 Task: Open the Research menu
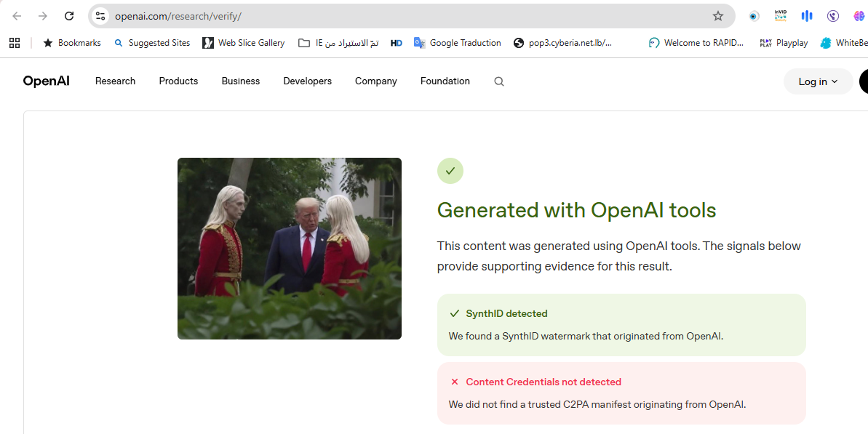[115, 81]
